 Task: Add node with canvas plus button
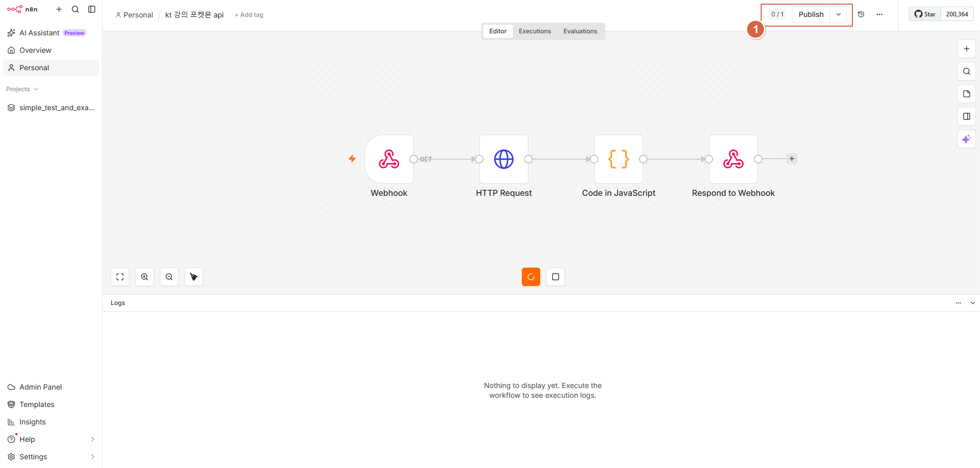[x=967, y=49]
